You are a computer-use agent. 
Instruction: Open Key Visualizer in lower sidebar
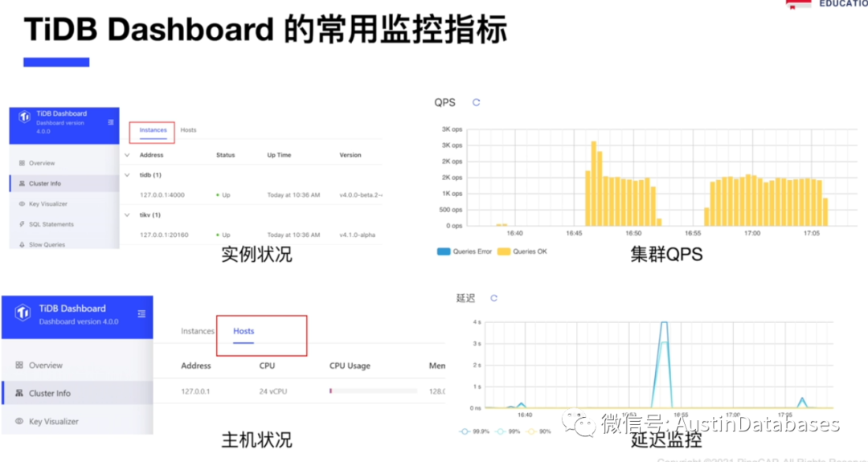click(x=77, y=421)
